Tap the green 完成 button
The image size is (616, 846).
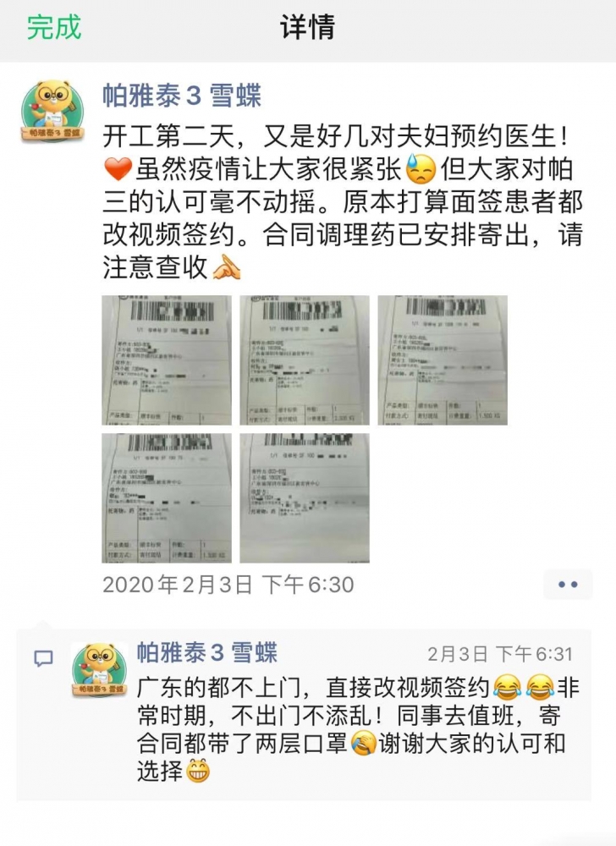[54, 28]
